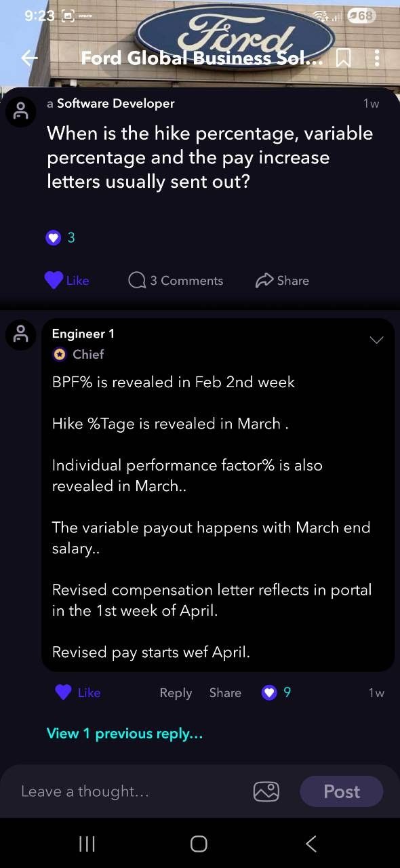The height and width of the screenshot is (868, 400).
Task: Tap the Chief badge icon
Action: [x=59, y=354]
